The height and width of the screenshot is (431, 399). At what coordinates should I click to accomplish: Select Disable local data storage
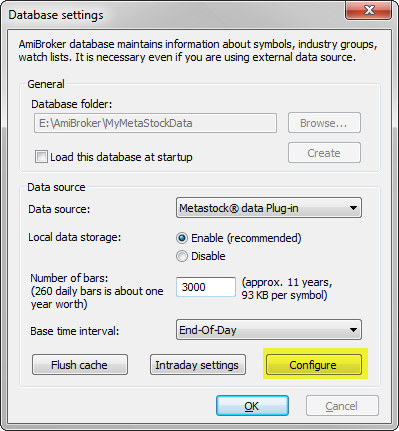[x=182, y=256]
